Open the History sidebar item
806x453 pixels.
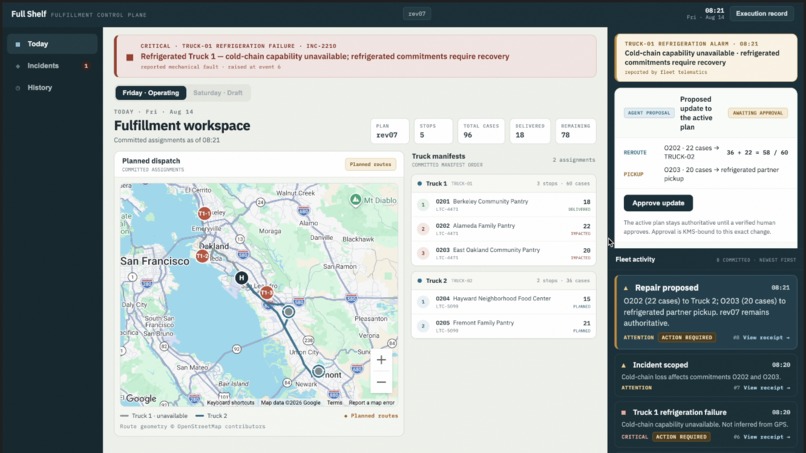point(52,88)
